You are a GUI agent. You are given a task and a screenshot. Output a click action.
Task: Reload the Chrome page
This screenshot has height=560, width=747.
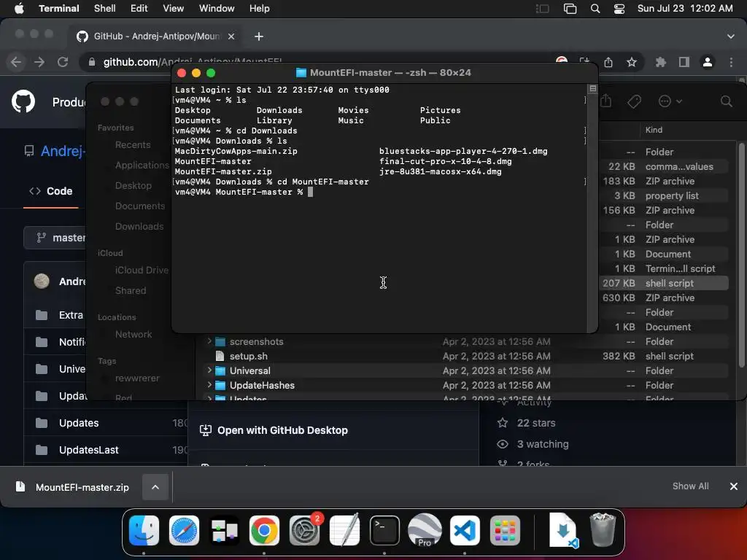pos(63,62)
